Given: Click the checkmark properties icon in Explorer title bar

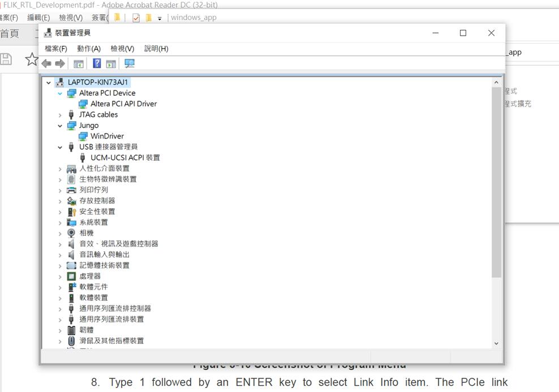Looking at the screenshot, I should tap(136, 18).
